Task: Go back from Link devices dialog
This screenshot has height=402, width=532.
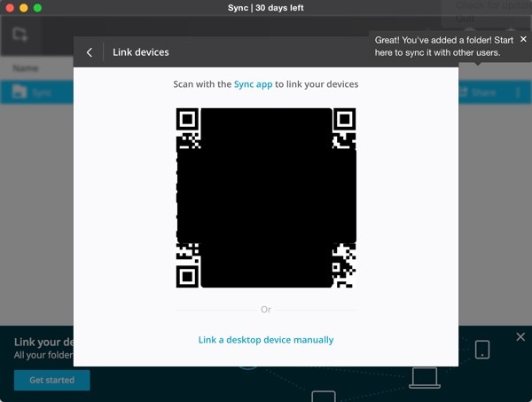Action: tap(90, 52)
